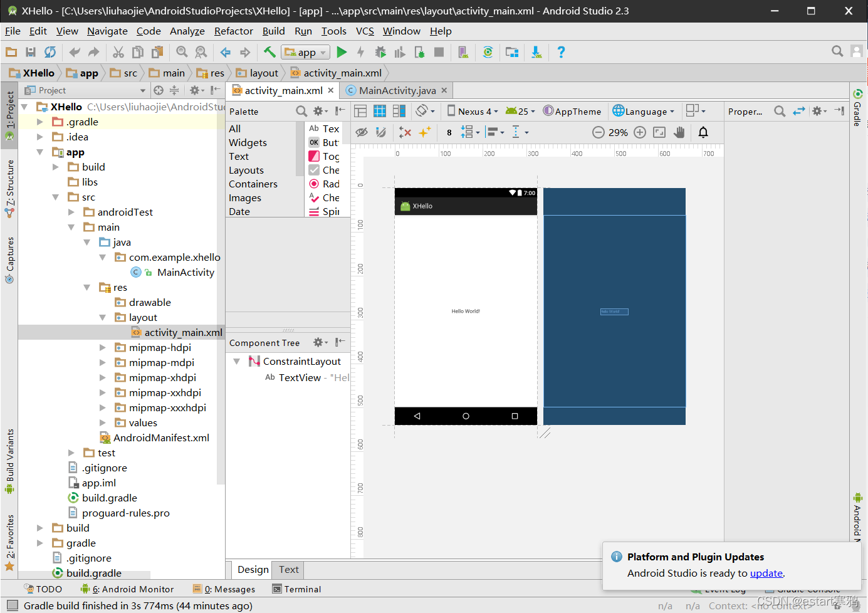Toggle the warnings bell icon
This screenshot has width=868, height=613.
[703, 132]
